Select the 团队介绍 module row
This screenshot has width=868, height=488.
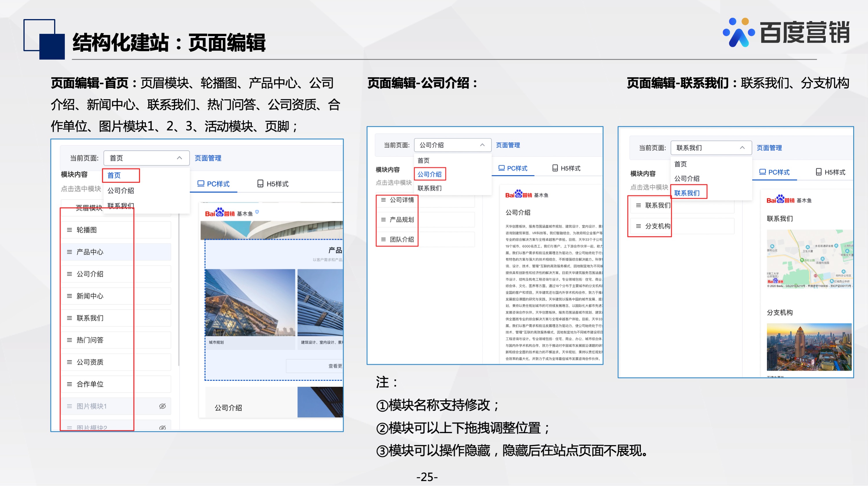point(425,240)
